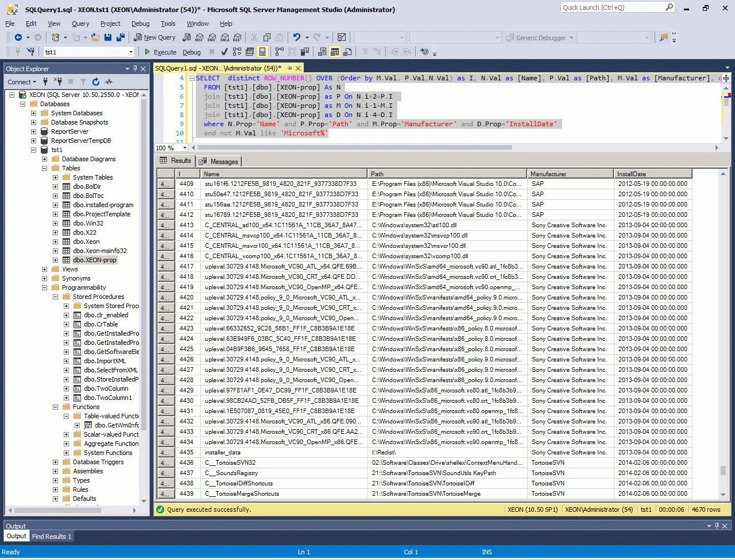Open Activity Monitor from Object Explorer toolbar
The height and width of the screenshot is (560, 735).
(109, 81)
